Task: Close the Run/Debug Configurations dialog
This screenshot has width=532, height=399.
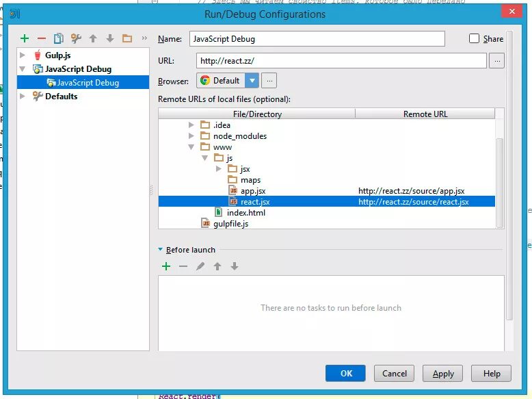Action: click(511, 11)
